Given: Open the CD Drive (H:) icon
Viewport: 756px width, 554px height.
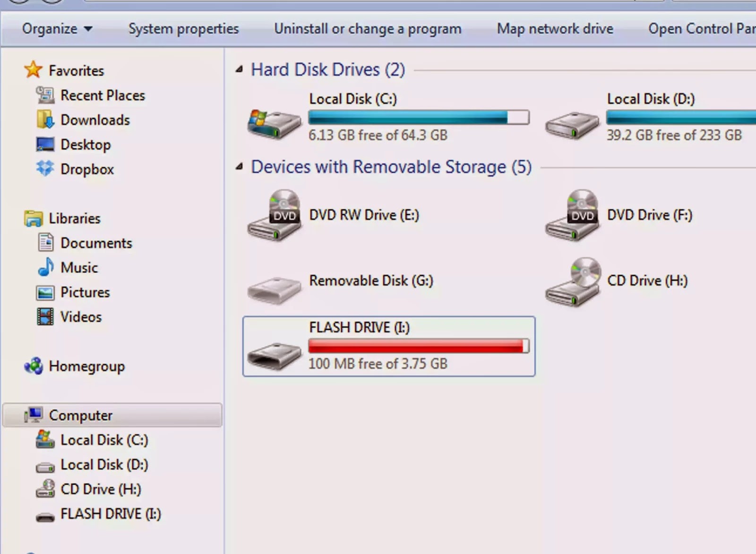Looking at the screenshot, I should click(x=572, y=281).
